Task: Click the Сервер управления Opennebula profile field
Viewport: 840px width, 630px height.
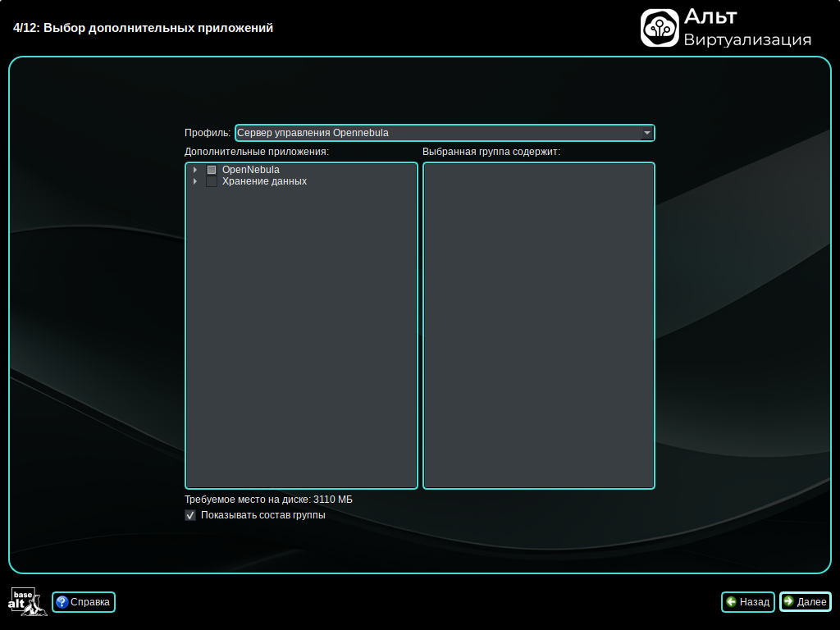Action: 435,133
